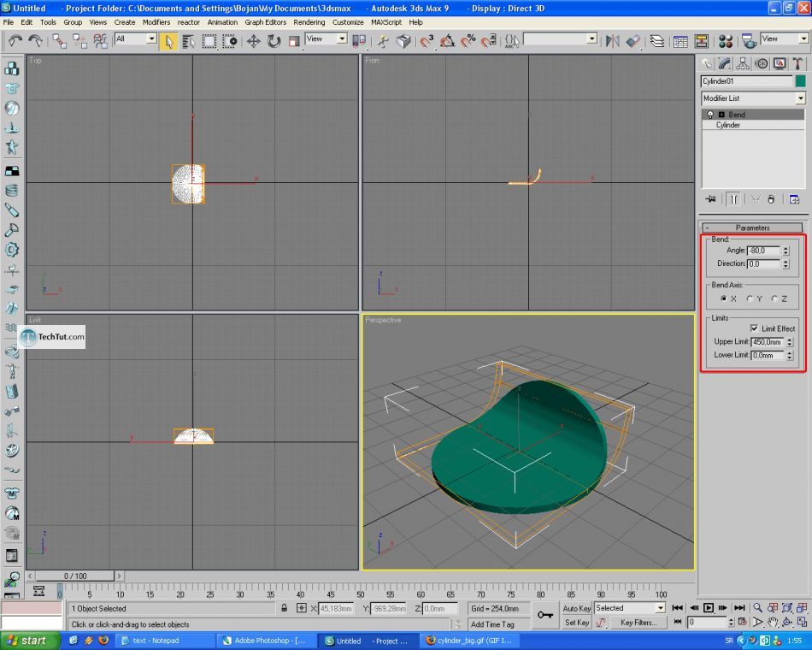812x650 pixels.
Task: Open the Select by Name dialog
Action: tap(189, 41)
